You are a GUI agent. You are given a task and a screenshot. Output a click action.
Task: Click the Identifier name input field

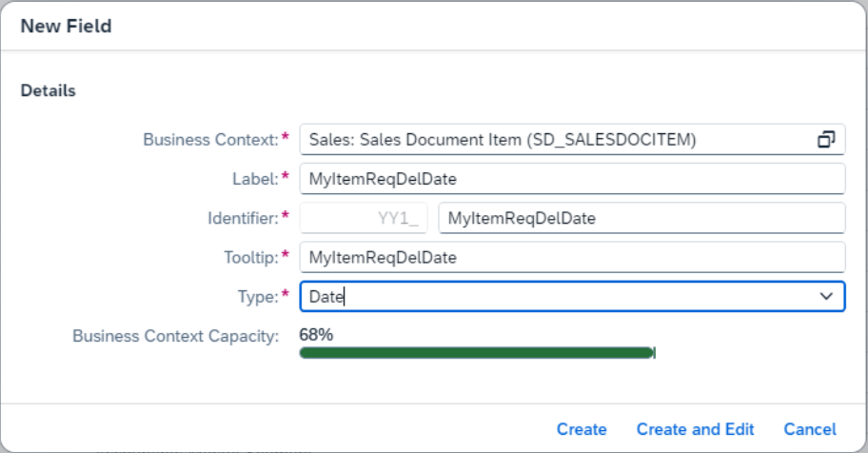tap(641, 218)
